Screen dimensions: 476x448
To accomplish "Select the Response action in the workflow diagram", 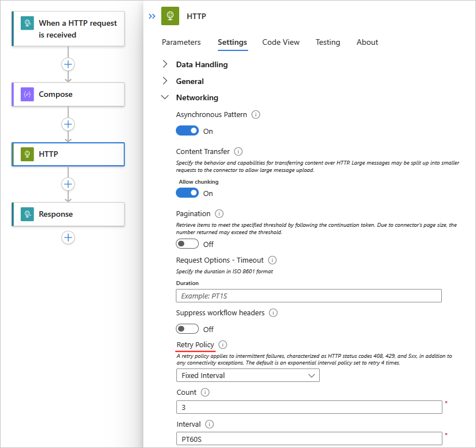I will click(x=68, y=214).
